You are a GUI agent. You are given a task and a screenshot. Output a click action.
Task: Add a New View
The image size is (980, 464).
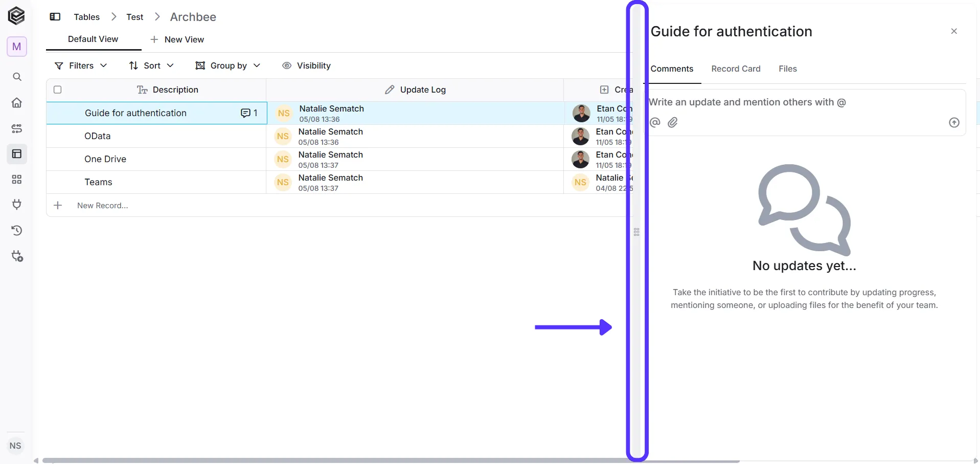177,39
